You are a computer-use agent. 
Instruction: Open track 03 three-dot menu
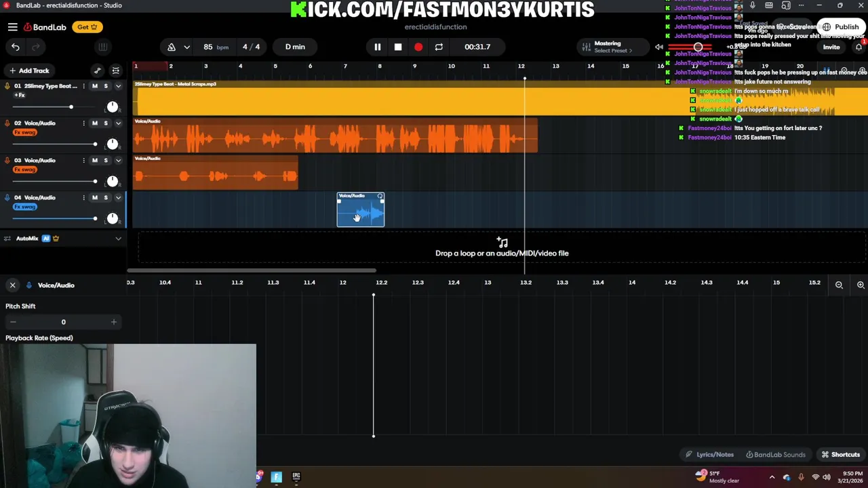click(84, 161)
